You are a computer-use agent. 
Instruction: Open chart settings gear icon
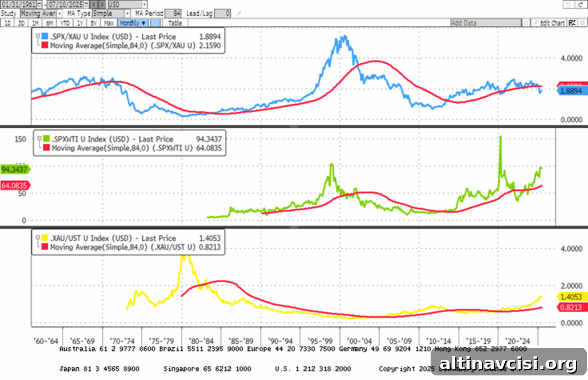click(582, 23)
